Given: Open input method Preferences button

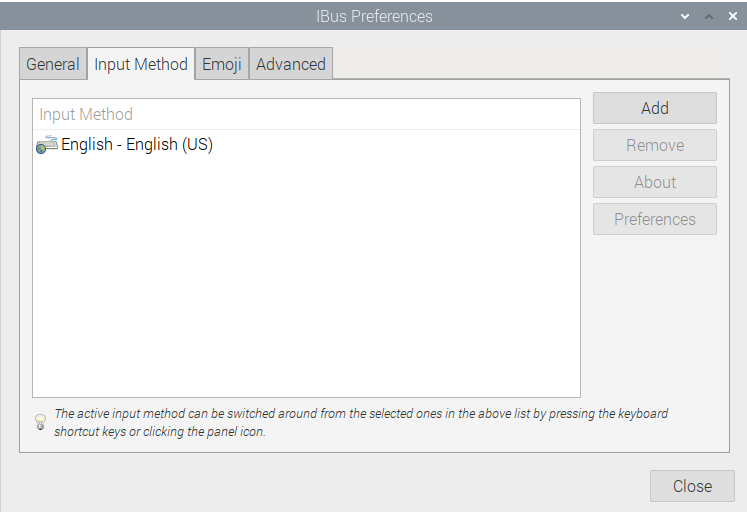Looking at the screenshot, I should point(655,219).
